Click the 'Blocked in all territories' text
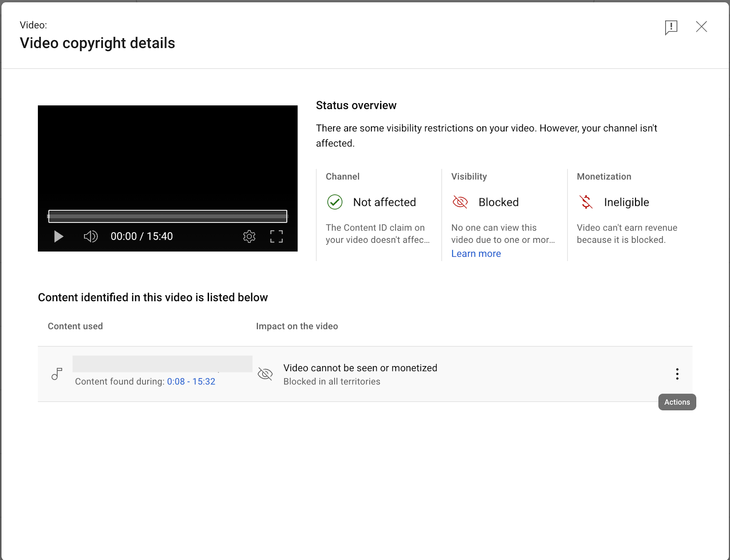 click(332, 382)
